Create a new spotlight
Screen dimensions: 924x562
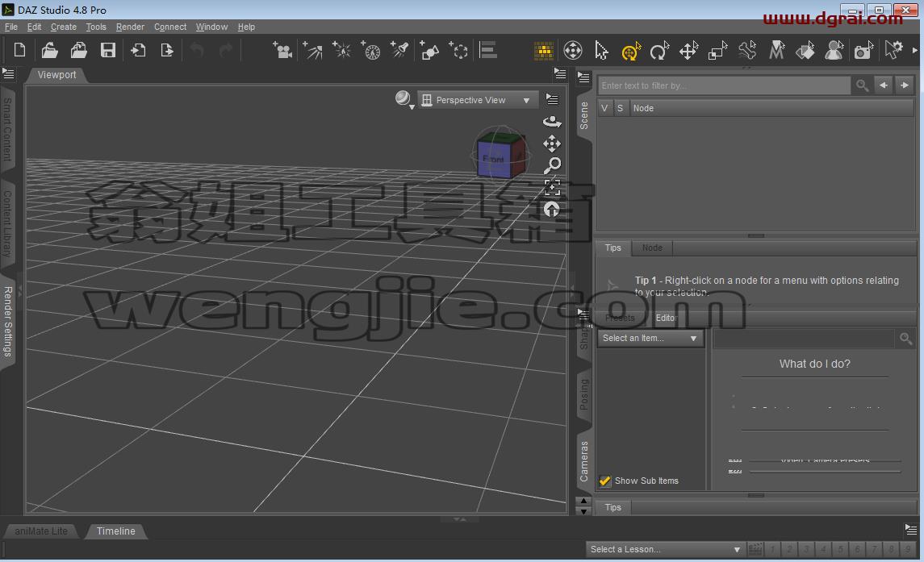(x=399, y=51)
